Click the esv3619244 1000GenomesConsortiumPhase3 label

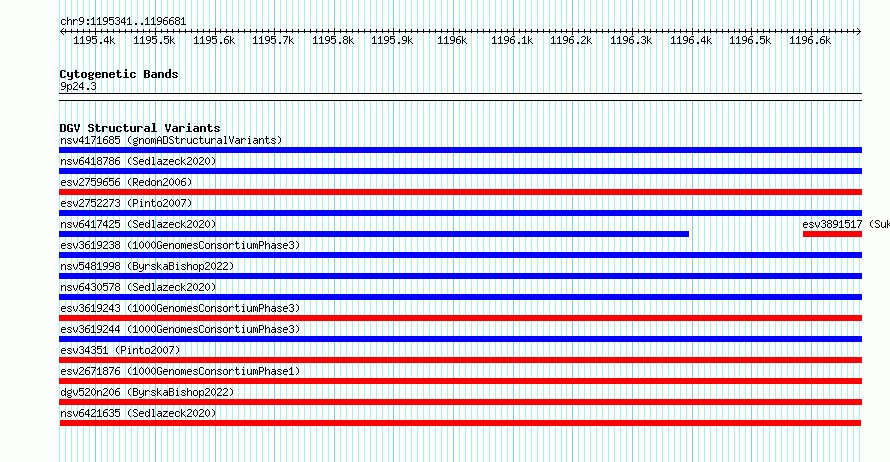click(180, 329)
